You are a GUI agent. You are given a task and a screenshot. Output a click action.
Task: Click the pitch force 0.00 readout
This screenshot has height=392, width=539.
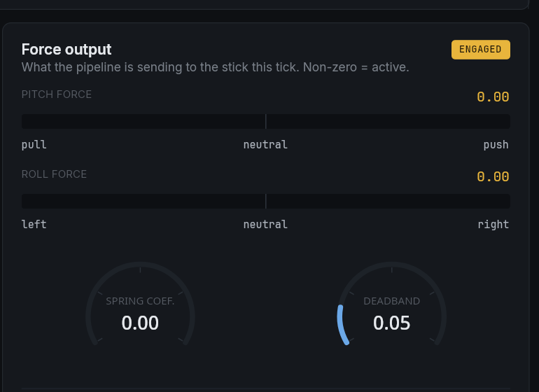493,97
